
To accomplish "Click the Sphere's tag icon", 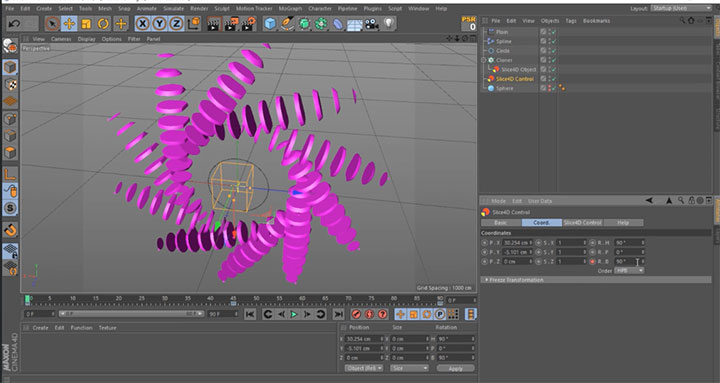I will (x=562, y=88).
